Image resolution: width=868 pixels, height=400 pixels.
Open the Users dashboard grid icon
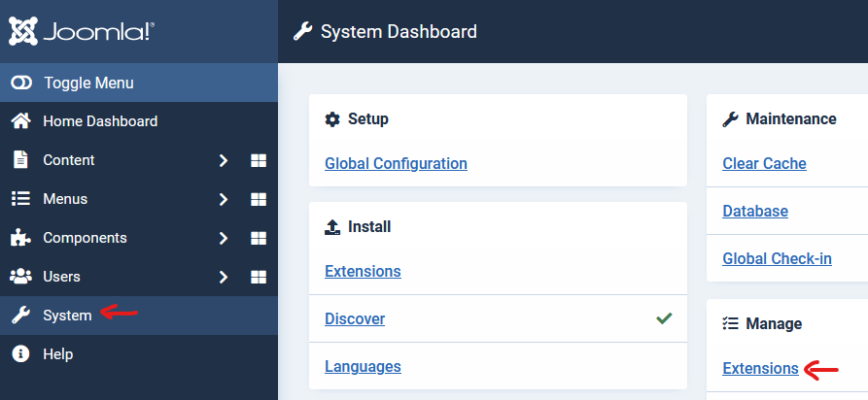[259, 277]
